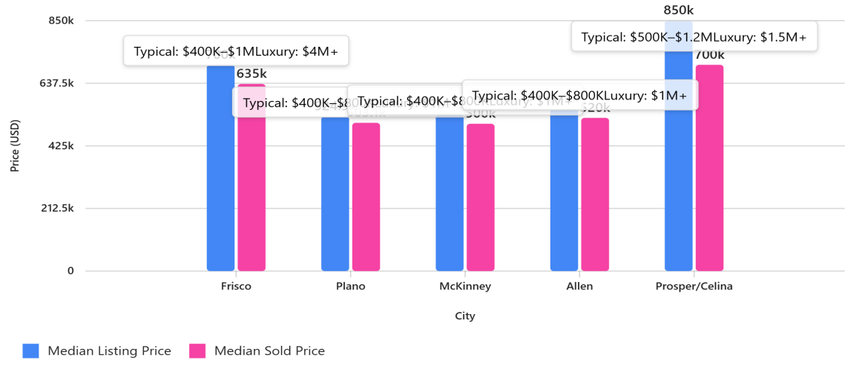The image size is (868, 369).
Task: Click the Prosper/Celina x-axis label
Action: [694, 287]
